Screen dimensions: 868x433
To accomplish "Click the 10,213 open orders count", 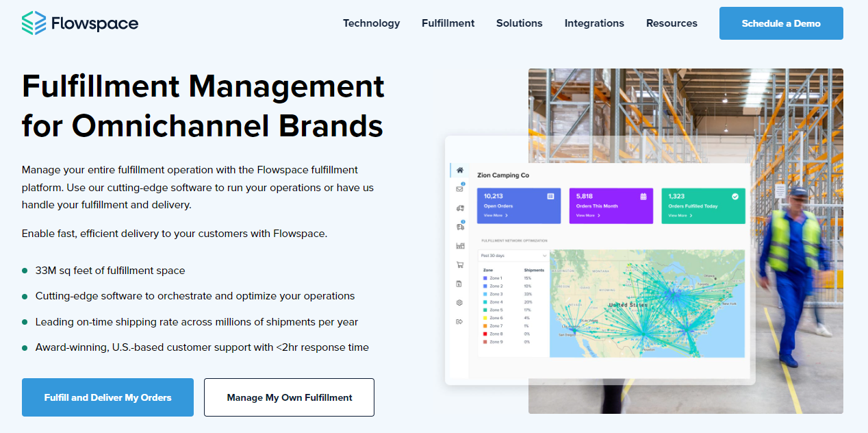I will tap(494, 196).
